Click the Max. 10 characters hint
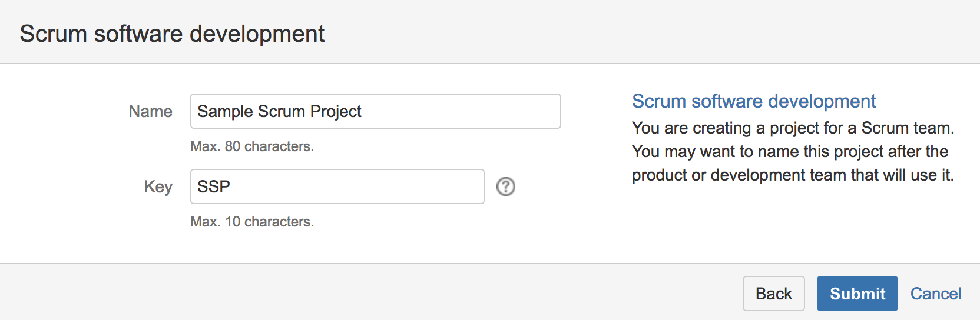980x320 pixels. (252, 221)
